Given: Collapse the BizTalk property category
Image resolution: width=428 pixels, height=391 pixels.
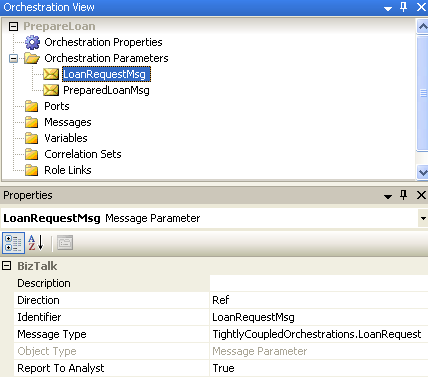Looking at the screenshot, I should pyautogui.click(x=6, y=266).
